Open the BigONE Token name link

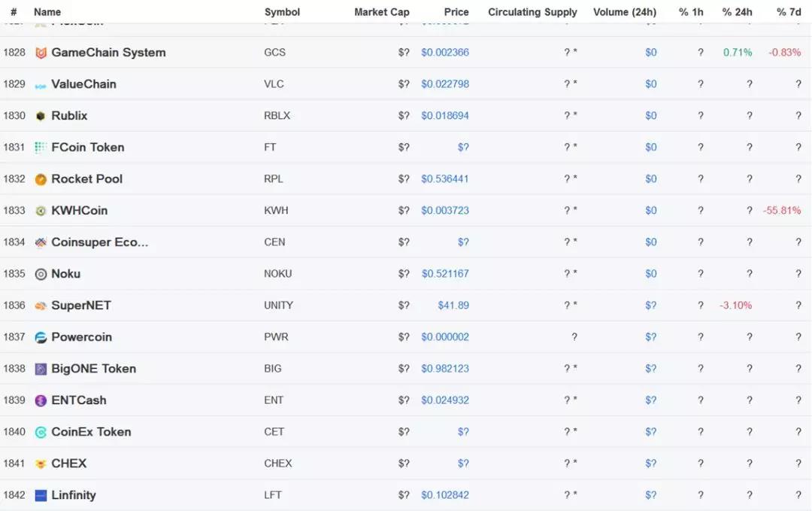click(93, 369)
